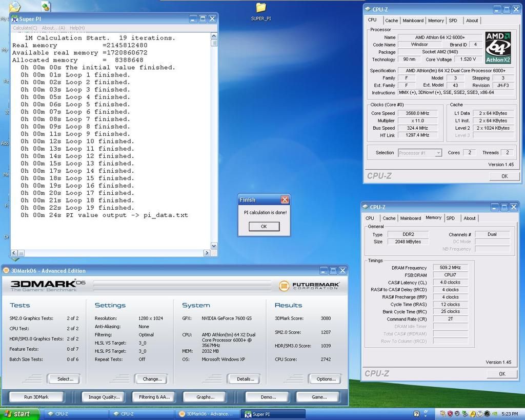Open the Graphs... button
The width and height of the screenshot is (525, 420).
[x=205, y=397]
